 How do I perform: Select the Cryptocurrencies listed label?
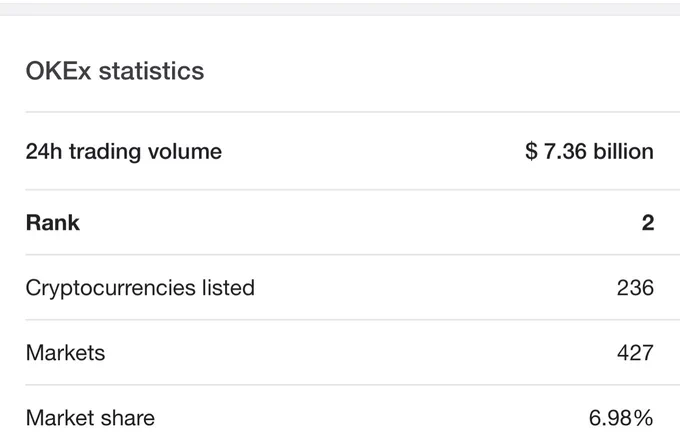click(x=140, y=288)
